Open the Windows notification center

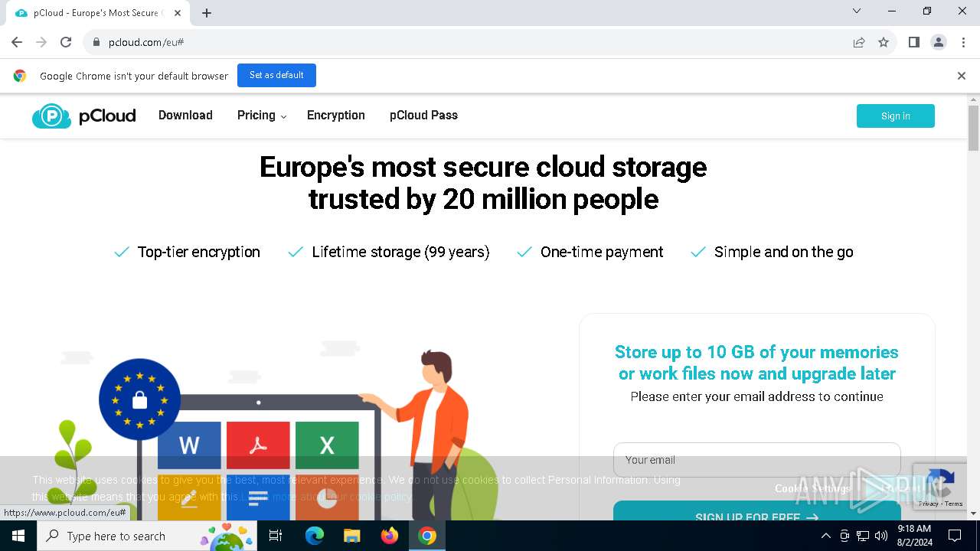tap(955, 536)
